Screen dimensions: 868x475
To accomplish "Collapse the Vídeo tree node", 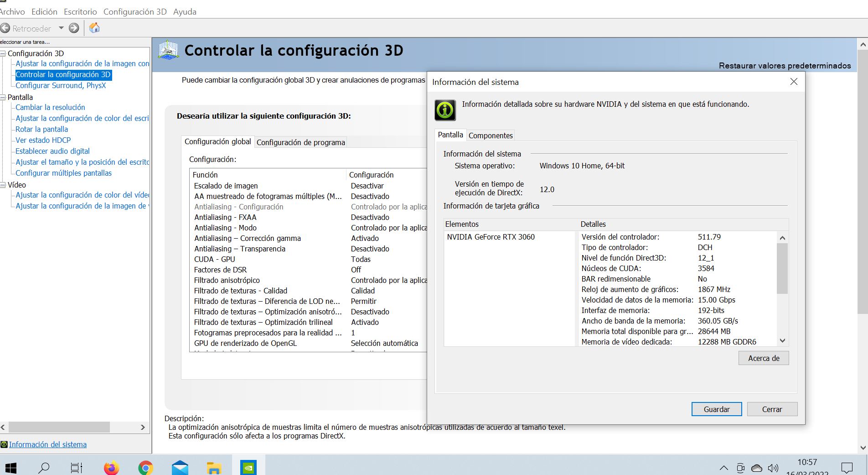I will click(3, 185).
